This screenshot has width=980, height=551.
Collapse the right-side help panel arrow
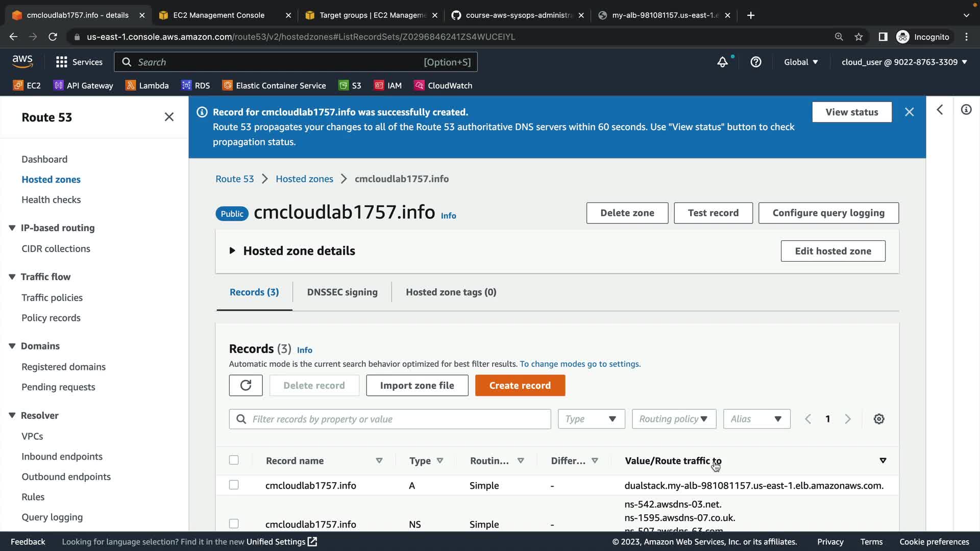point(940,110)
